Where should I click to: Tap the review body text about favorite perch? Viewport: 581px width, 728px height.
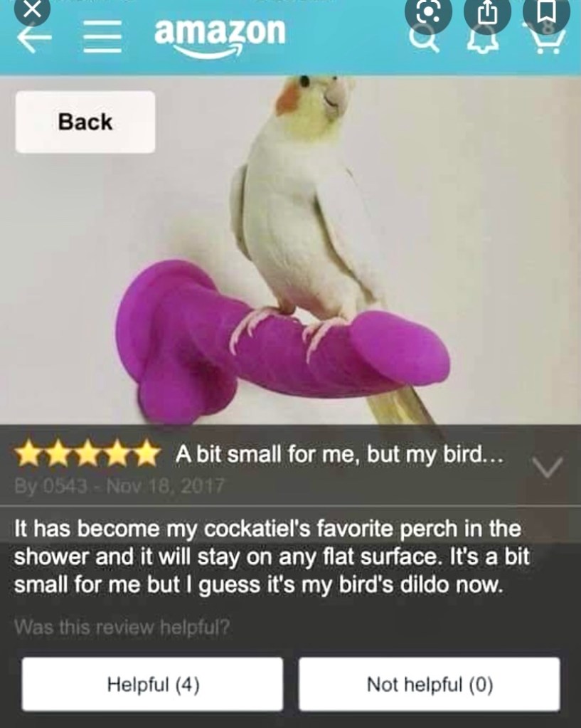(272, 556)
